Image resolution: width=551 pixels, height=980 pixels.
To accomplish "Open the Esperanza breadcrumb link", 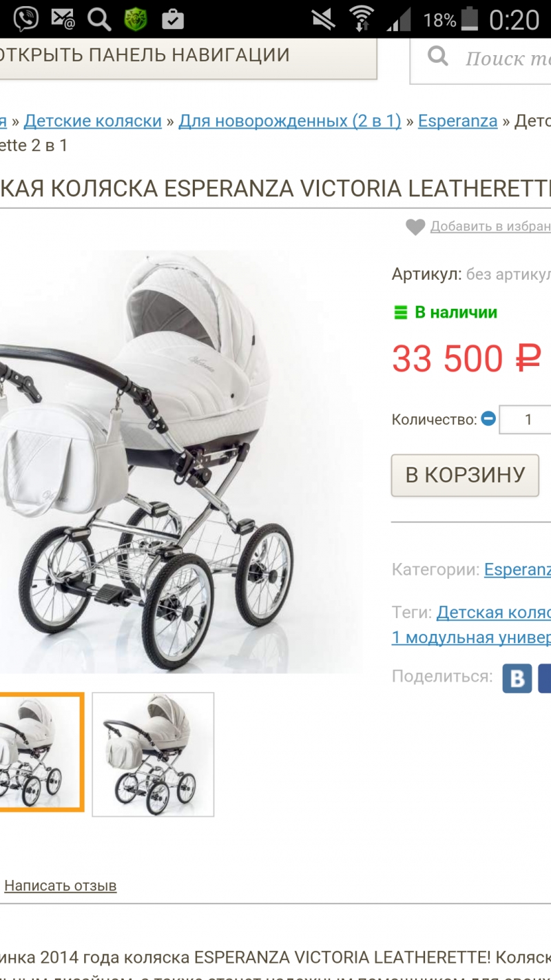I will tap(457, 121).
